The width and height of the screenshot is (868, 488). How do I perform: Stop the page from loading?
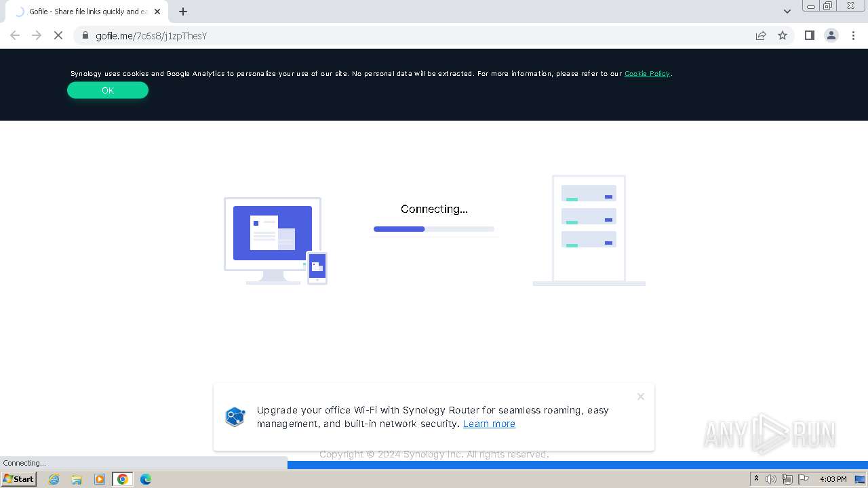[58, 35]
